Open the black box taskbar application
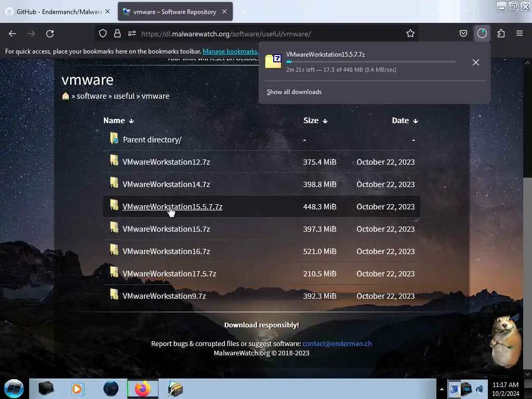Image resolution: width=532 pixels, height=399 pixels. tap(46, 389)
